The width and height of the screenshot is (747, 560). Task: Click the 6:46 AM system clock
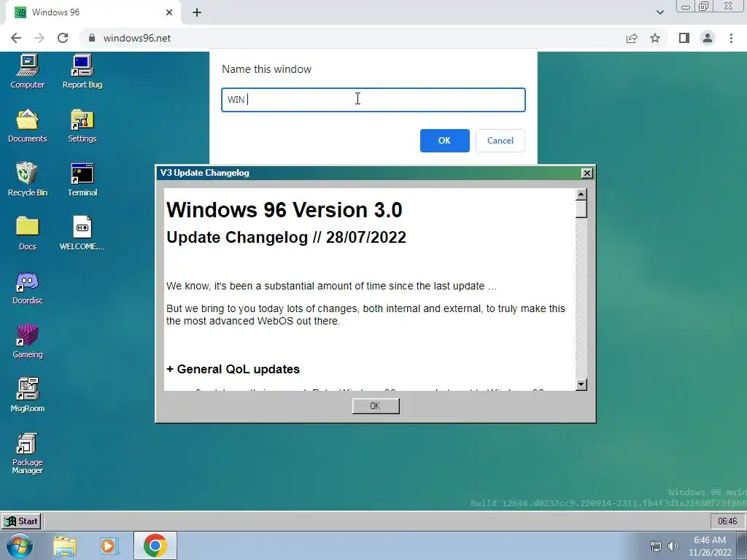click(710, 546)
